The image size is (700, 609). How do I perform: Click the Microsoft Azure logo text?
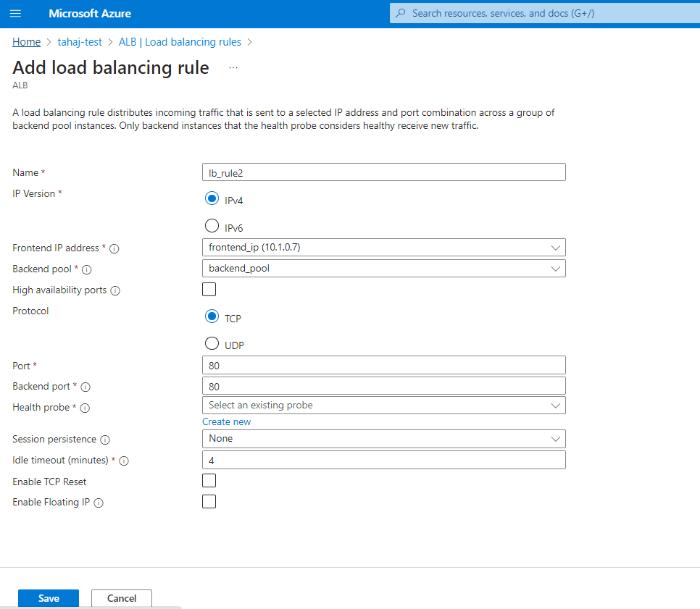coord(90,13)
